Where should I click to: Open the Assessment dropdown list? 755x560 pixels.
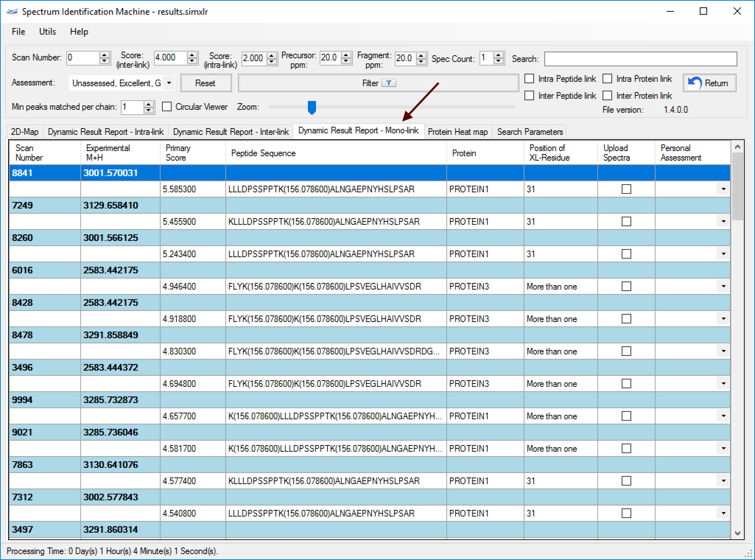169,83
